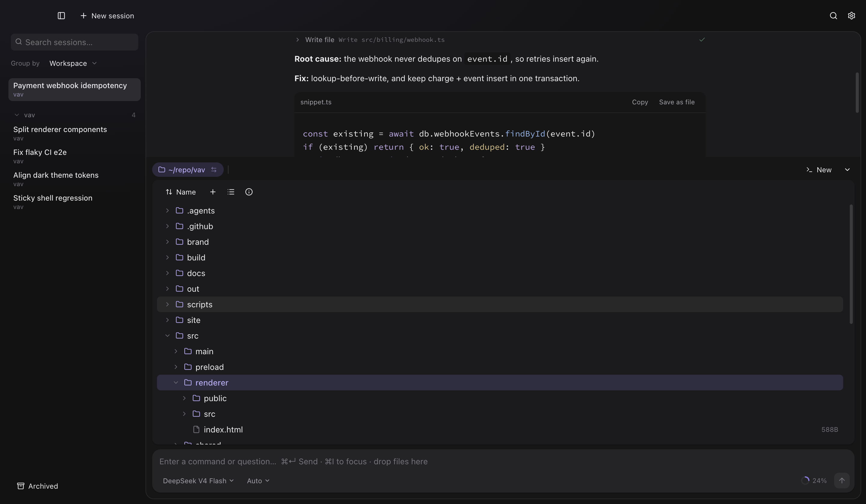Select the preload folder
The image size is (866, 504).
(x=500, y=367)
